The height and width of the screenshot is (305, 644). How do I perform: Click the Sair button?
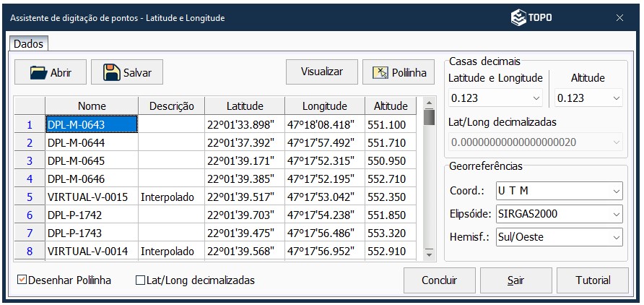[515, 280]
